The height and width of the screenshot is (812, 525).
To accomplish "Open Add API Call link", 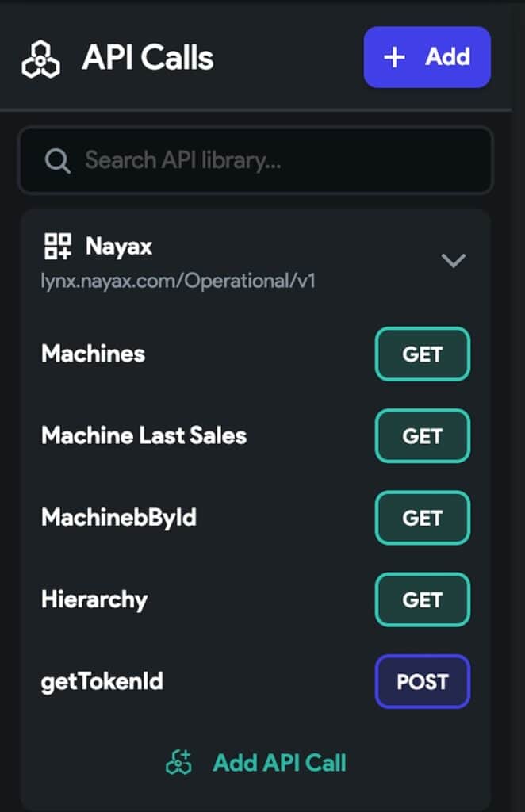I will (278, 762).
